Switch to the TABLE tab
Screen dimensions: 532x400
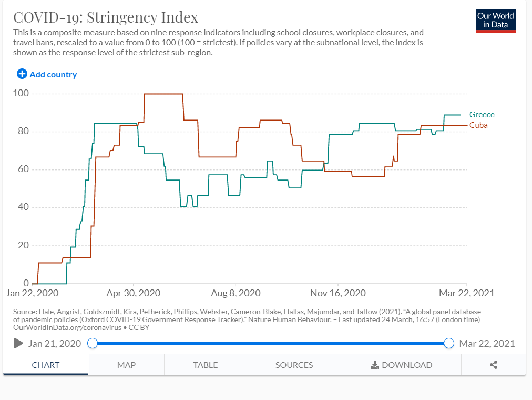point(205,365)
